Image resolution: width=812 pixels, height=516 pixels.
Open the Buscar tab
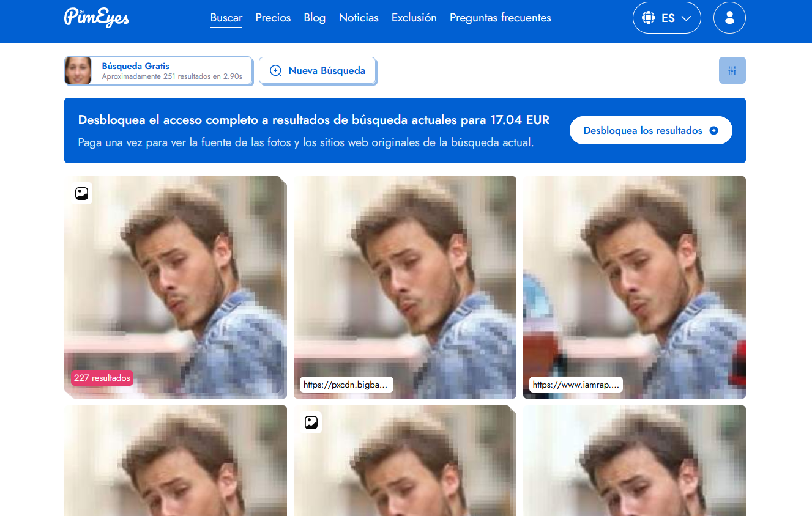tap(226, 18)
